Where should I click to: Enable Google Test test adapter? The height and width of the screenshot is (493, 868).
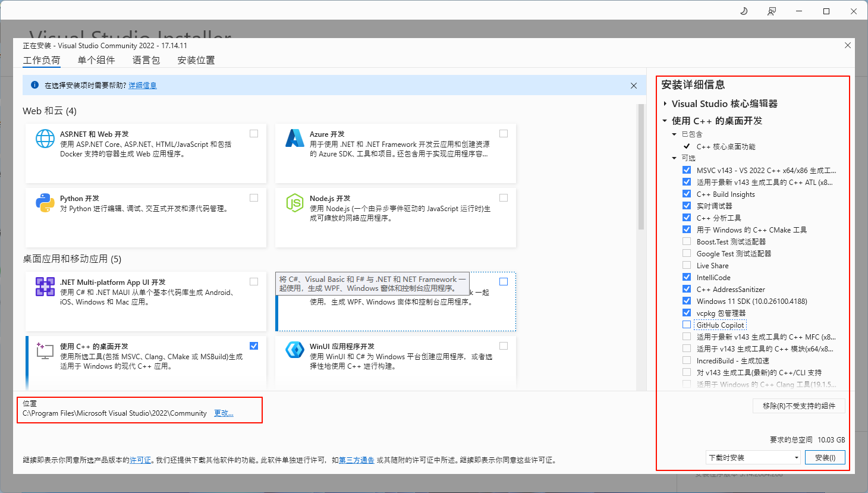(x=687, y=253)
